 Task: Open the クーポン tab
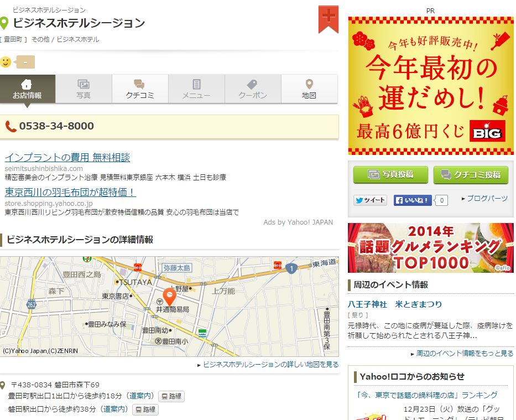point(253,89)
